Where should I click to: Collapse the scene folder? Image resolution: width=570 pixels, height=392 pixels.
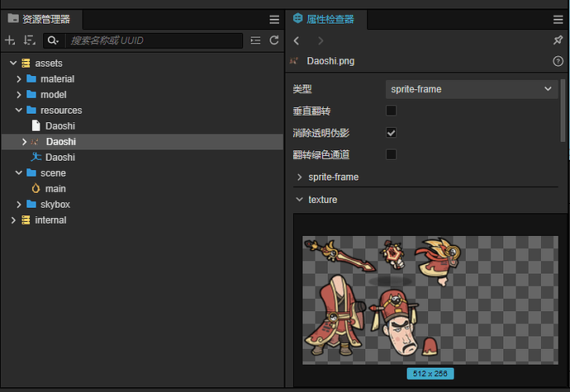click(19, 173)
